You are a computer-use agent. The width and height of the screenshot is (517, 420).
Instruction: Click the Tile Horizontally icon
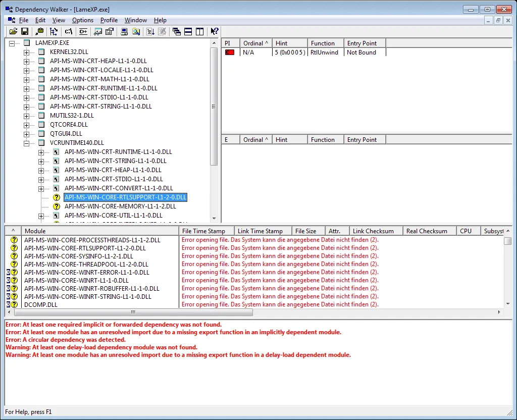188,31
